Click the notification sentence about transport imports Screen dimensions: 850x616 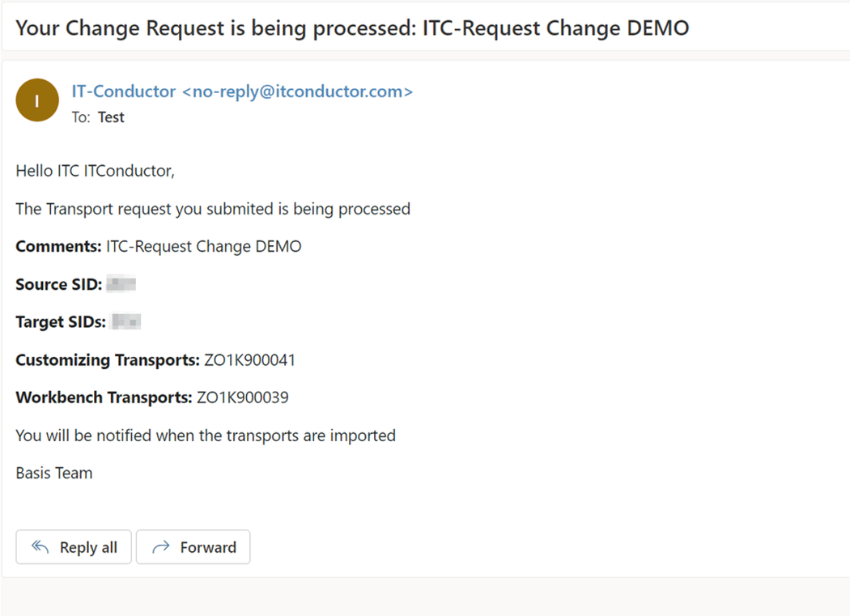pos(206,435)
